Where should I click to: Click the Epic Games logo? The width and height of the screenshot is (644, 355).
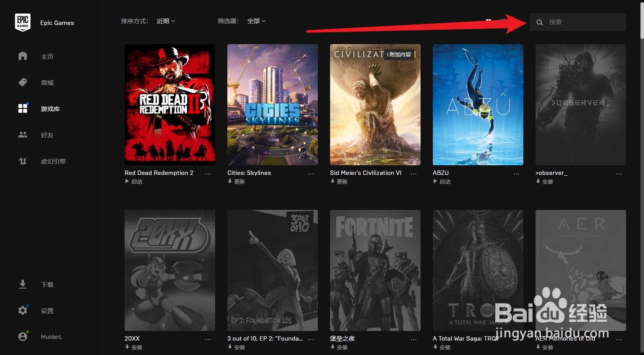point(23,22)
